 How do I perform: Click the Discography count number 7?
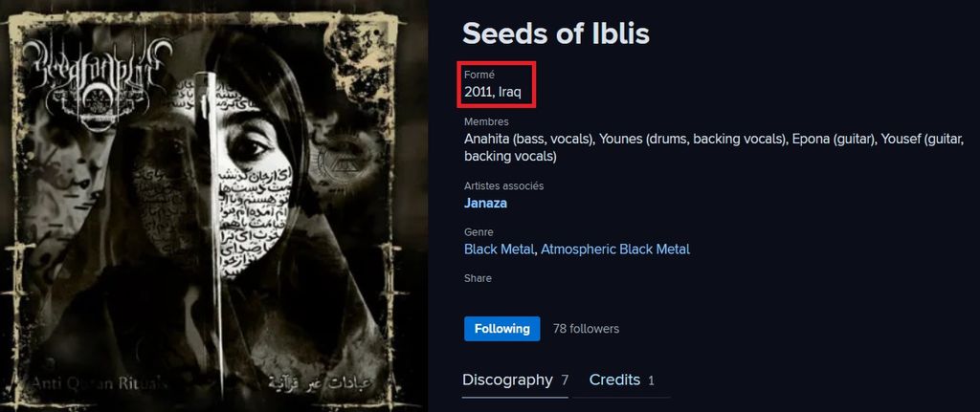click(x=565, y=380)
